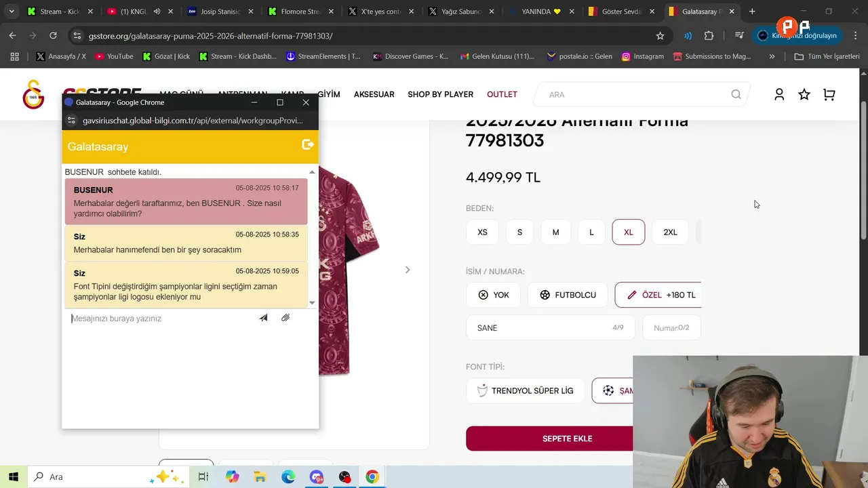Choose ÖZEL +180 TL option

[658, 295]
